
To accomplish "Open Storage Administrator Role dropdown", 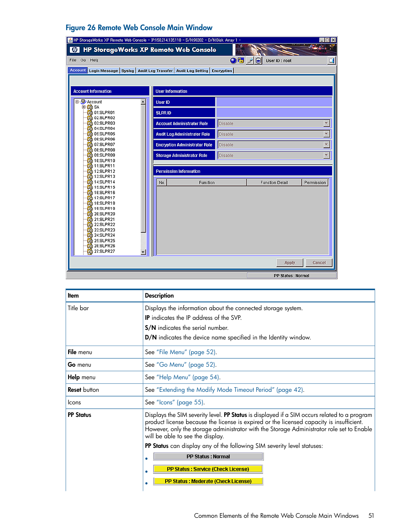I will click(327, 155).
